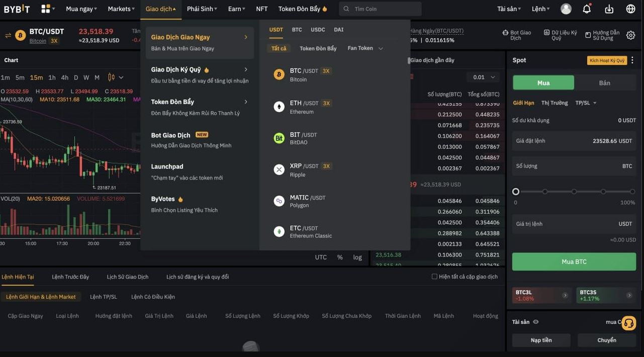
Task: Open BTC3L leveraged token arrow
Action: click(565, 295)
